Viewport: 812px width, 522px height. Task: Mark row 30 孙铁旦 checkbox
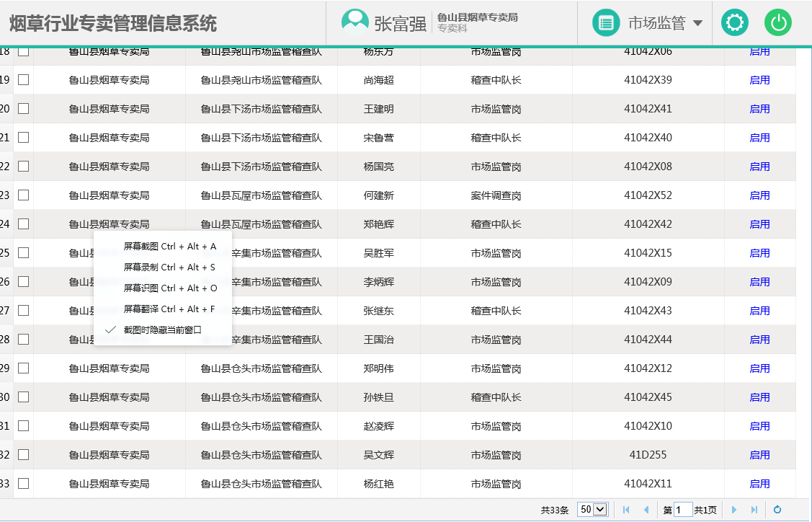[x=23, y=397]
